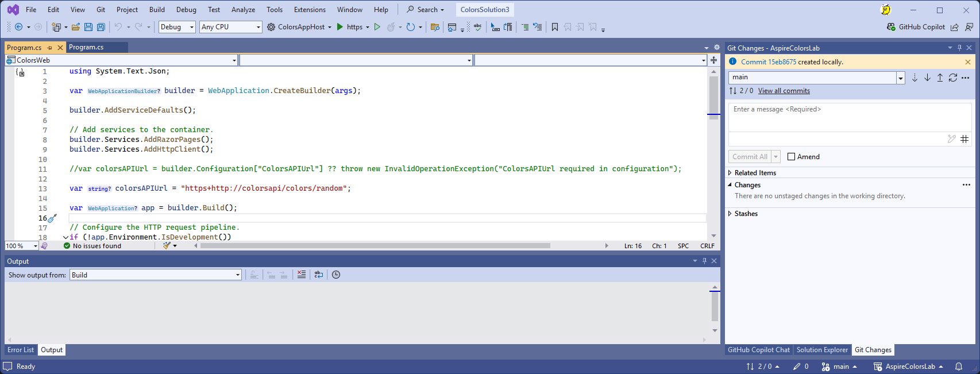980x374 pixels.
Task: Expand the Stashes section
Action: pos(730,214)
